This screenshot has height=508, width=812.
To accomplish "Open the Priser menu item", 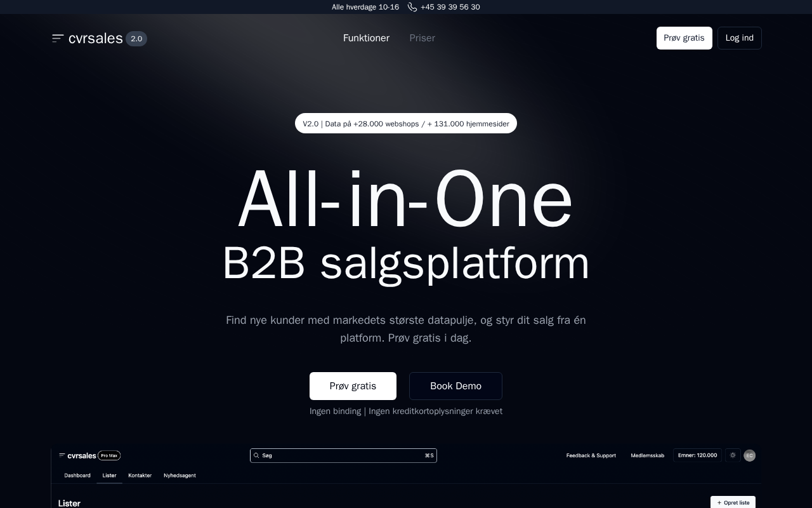I will pos(422,38).
